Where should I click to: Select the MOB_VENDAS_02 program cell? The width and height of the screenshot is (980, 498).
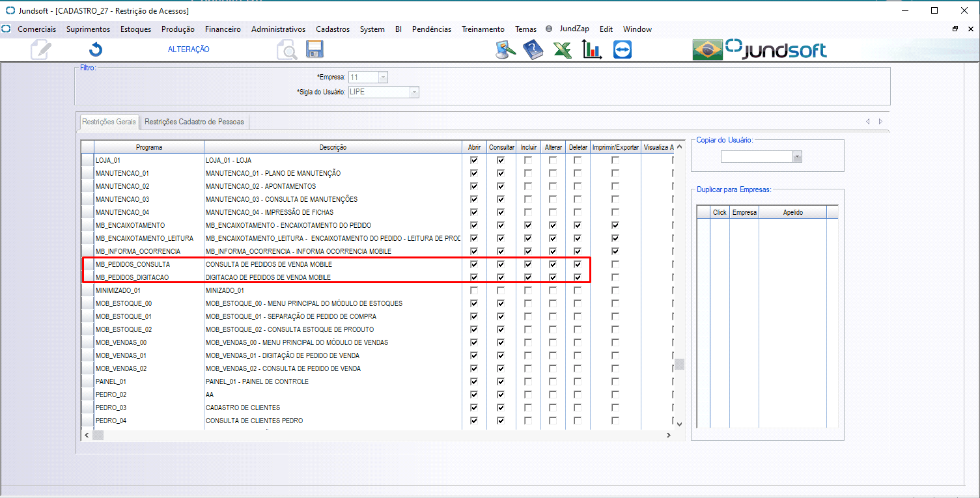[x=149, y=368]
